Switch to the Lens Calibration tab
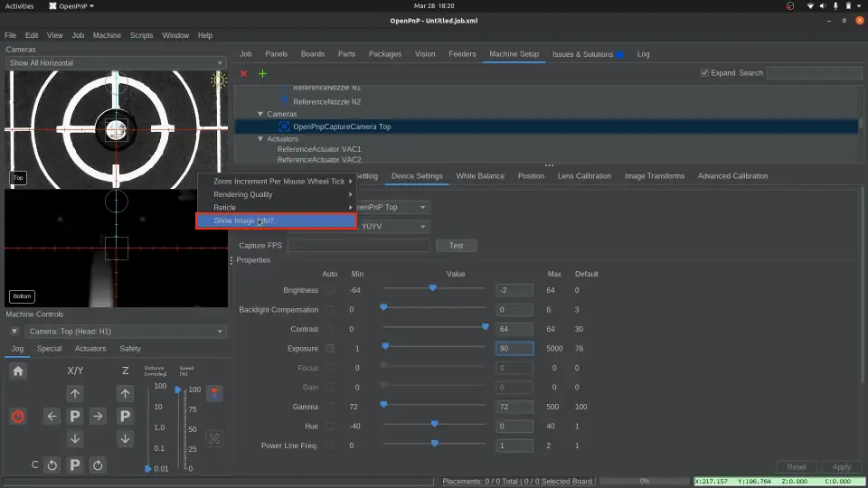Image resolution: width=868 pixels, height=488 pixels. (584, 176)
